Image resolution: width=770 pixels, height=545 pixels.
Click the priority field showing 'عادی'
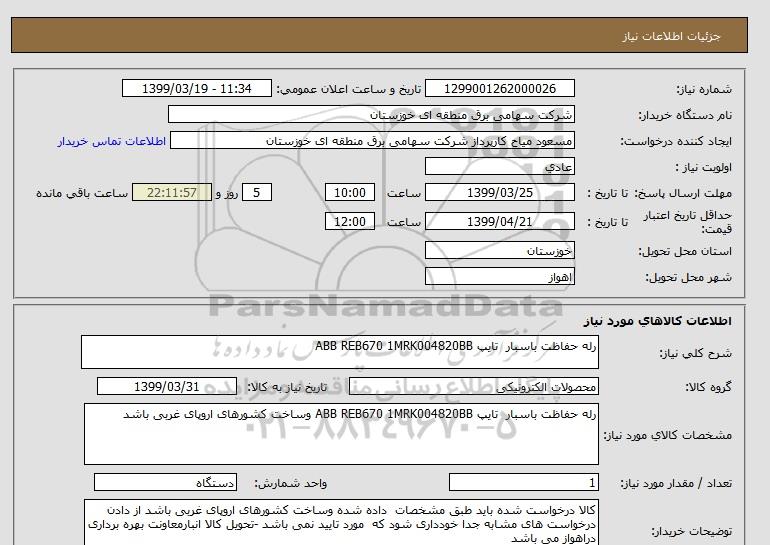tap(500, 167)
